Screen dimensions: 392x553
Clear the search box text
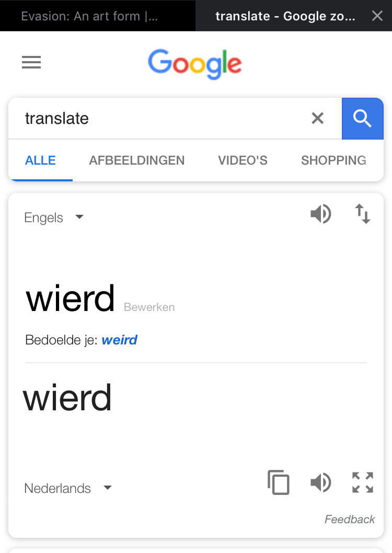point(317,119)
